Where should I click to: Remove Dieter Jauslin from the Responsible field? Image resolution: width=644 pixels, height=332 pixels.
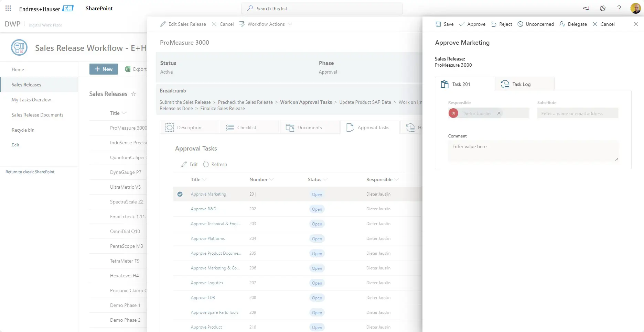pyautogui.click(x=499, y=113)
